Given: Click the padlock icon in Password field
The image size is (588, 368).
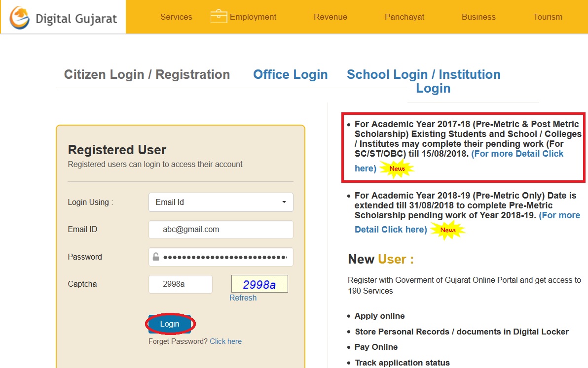Looking at the screenshot, I should (x=156, y=257).
